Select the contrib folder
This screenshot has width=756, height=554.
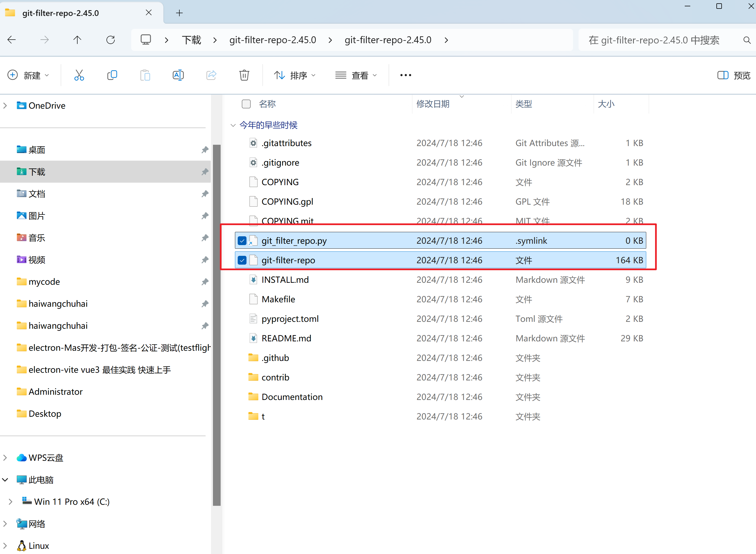(440, 377)
